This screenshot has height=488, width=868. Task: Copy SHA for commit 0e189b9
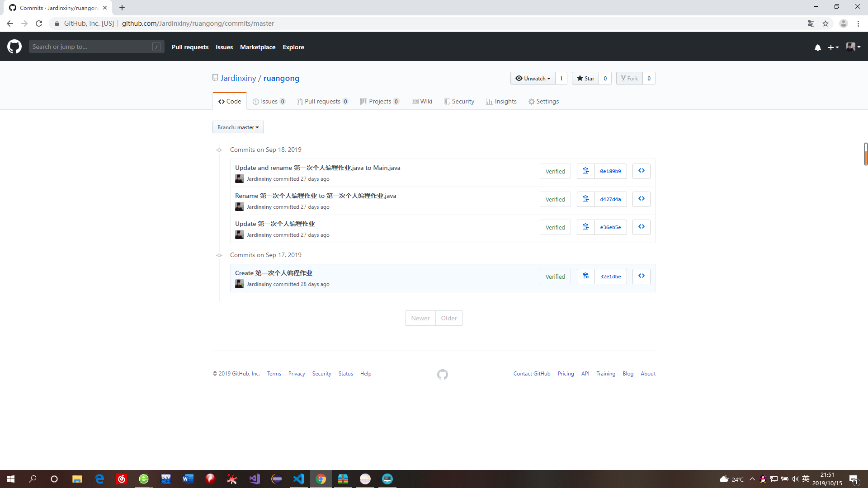tap(585, 171)
